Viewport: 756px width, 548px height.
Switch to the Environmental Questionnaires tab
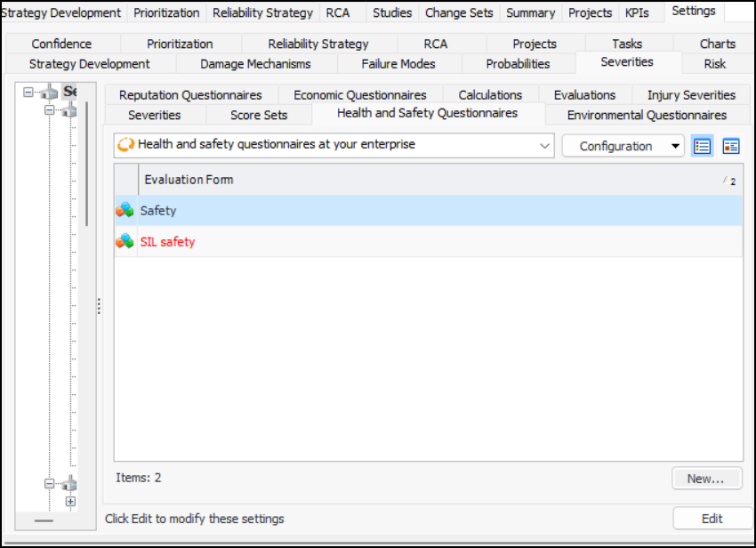[647, 115]
